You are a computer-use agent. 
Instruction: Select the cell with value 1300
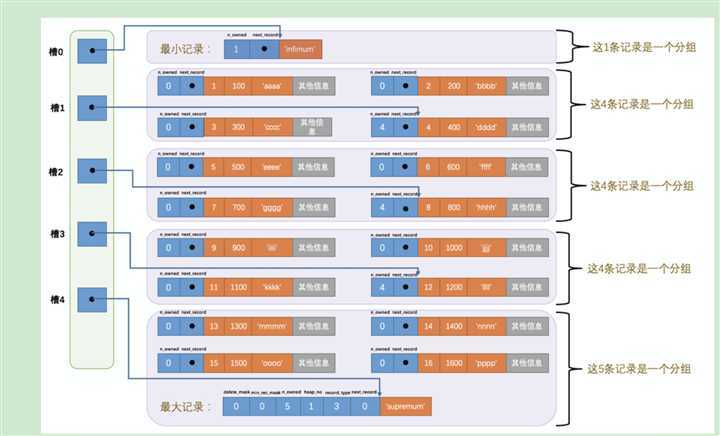pyautogui.click(x=238, y=326)
